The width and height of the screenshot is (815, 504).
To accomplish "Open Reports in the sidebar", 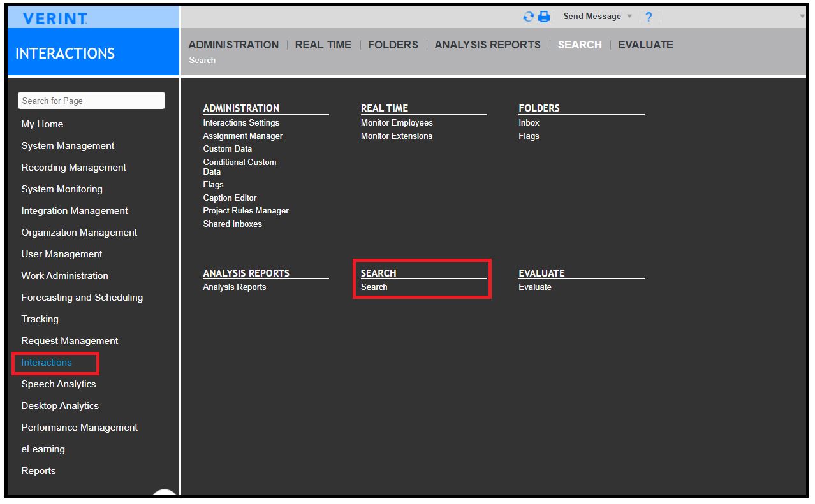I will coord(38,471).
